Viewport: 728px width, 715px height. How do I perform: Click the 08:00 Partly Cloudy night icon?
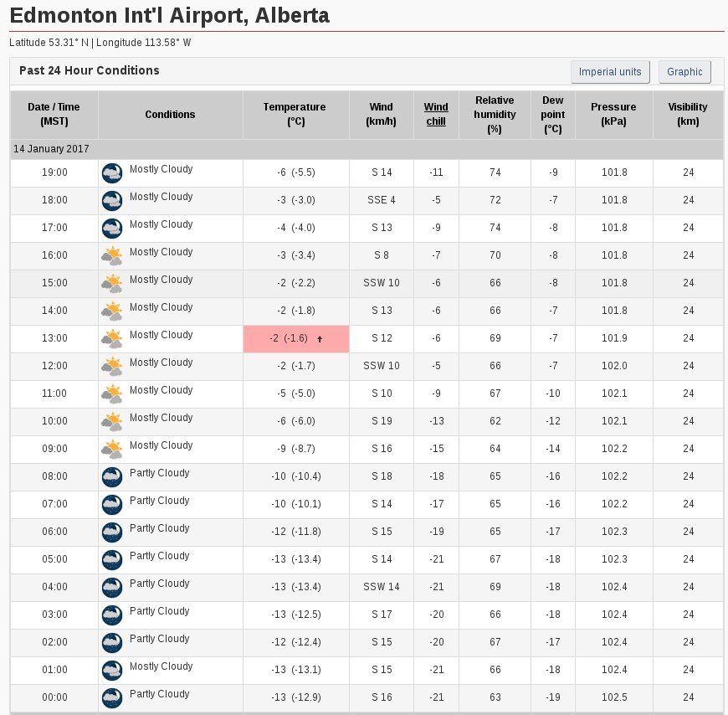(x=112, y=476)
